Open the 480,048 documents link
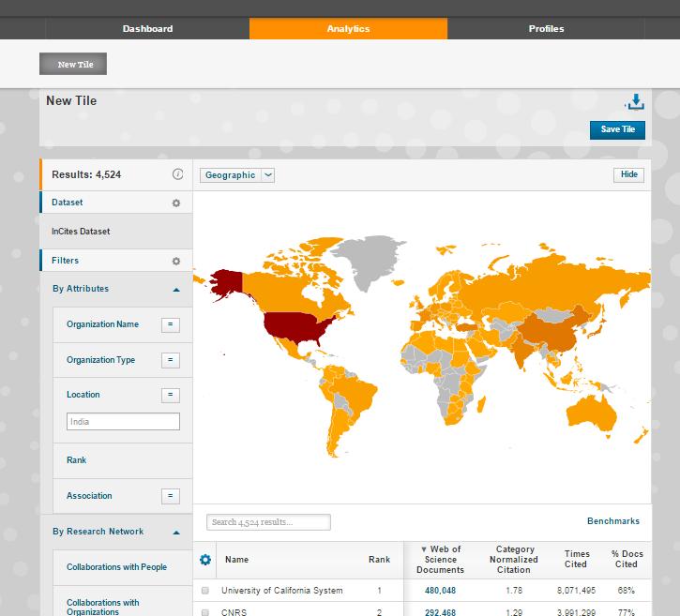This screenshot has height=616, width=680. [x=440, y=591]
